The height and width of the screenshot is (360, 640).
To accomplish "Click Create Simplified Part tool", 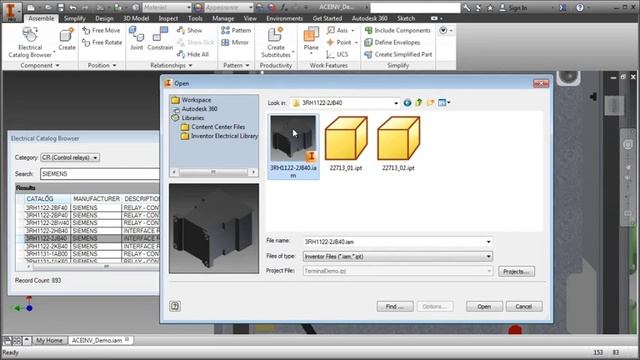I will tap(398, 54).
